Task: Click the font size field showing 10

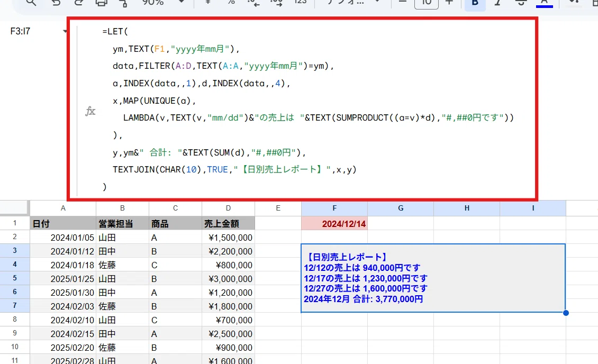Action: [427, 3]
